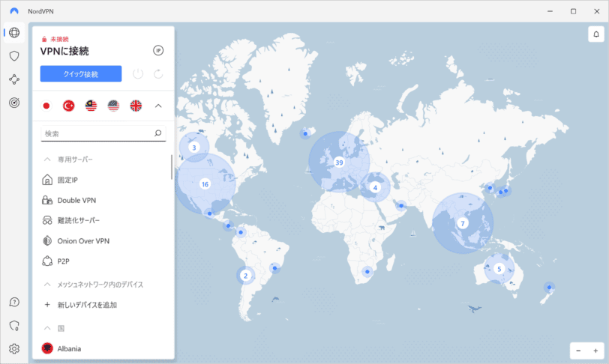Open the globe VPN map tab in sidebar
609x364 pixels.
point(14,33)
